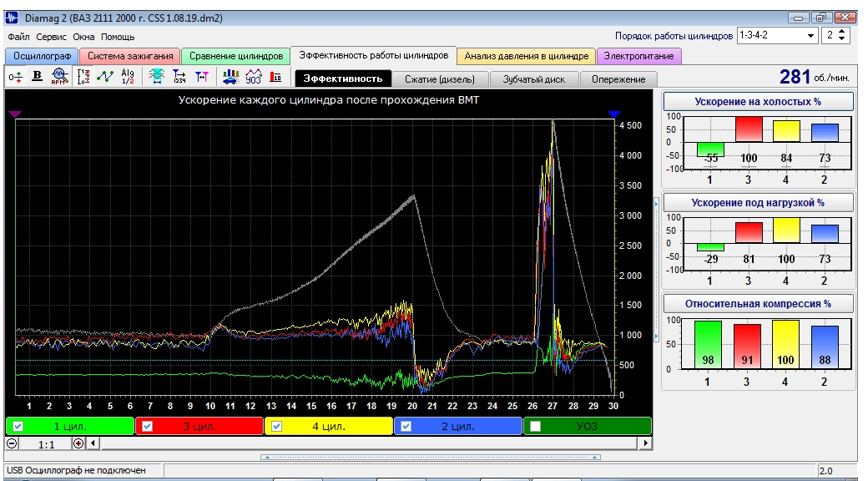
Task: Open the Окна menu
Action: (83, 37)
